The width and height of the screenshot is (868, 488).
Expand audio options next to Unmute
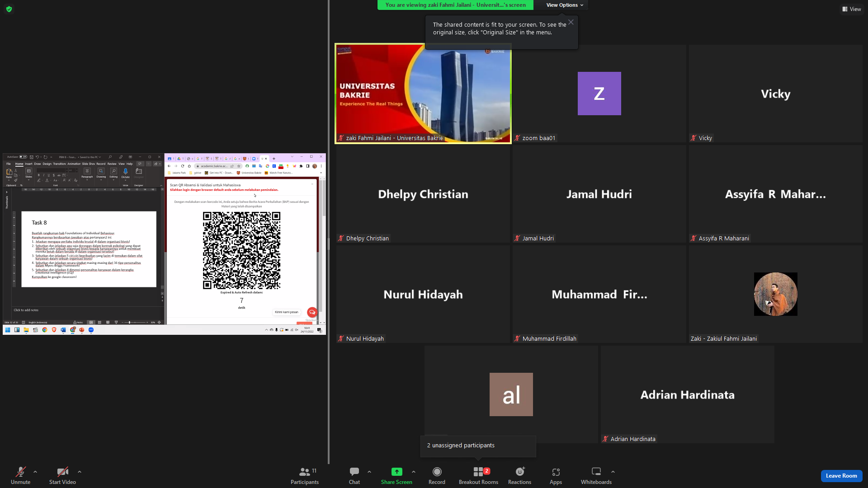(35, 472)
